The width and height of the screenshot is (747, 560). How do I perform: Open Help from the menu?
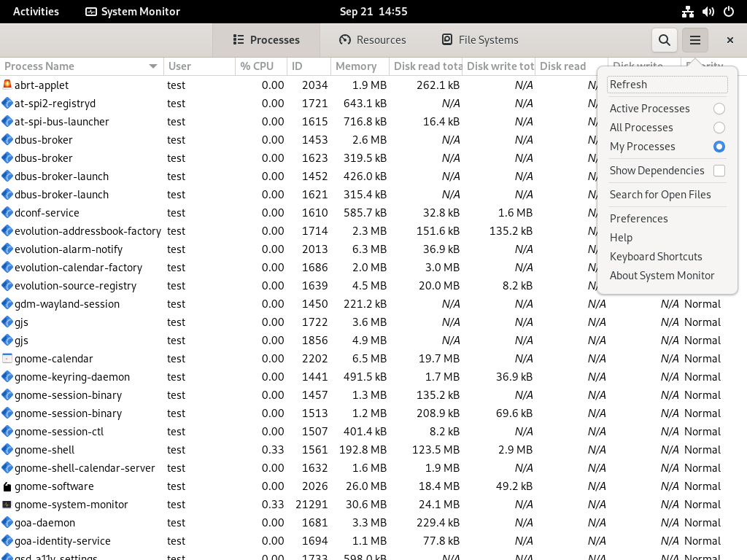click(x=667, y=238)
